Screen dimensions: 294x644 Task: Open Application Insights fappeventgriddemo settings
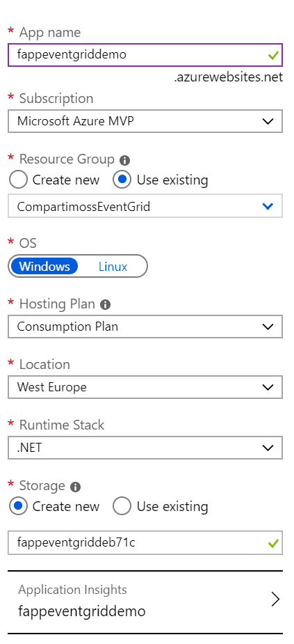[x=145, y=602]
